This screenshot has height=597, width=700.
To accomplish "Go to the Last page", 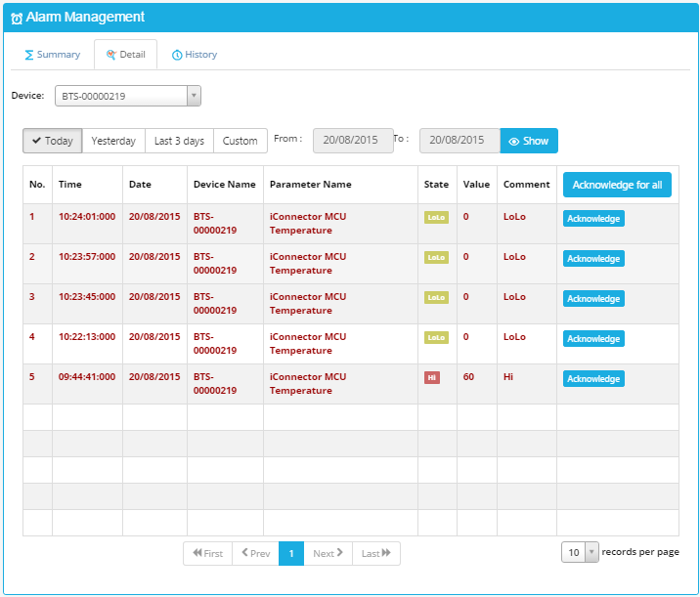I will [x=375, y=554].
